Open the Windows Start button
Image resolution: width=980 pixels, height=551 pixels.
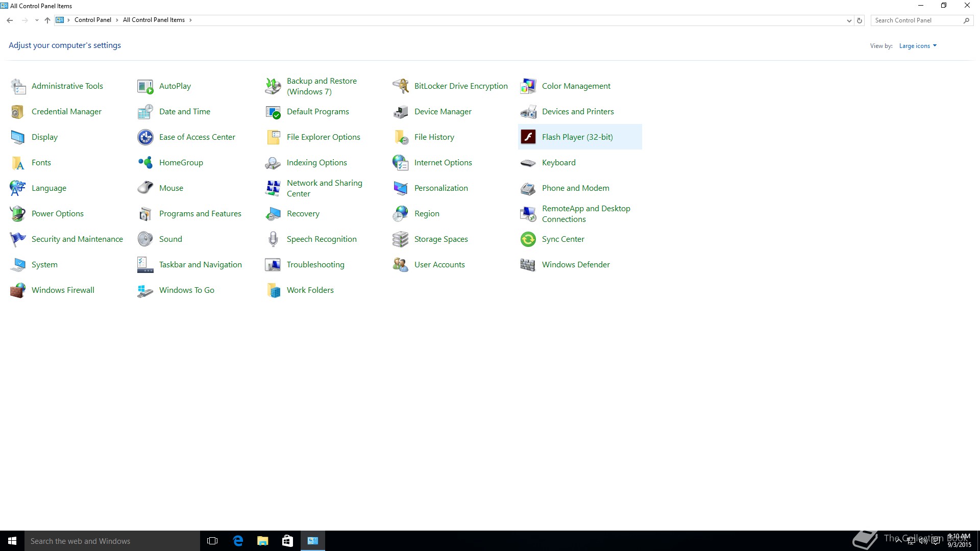[x=12, y=541]
